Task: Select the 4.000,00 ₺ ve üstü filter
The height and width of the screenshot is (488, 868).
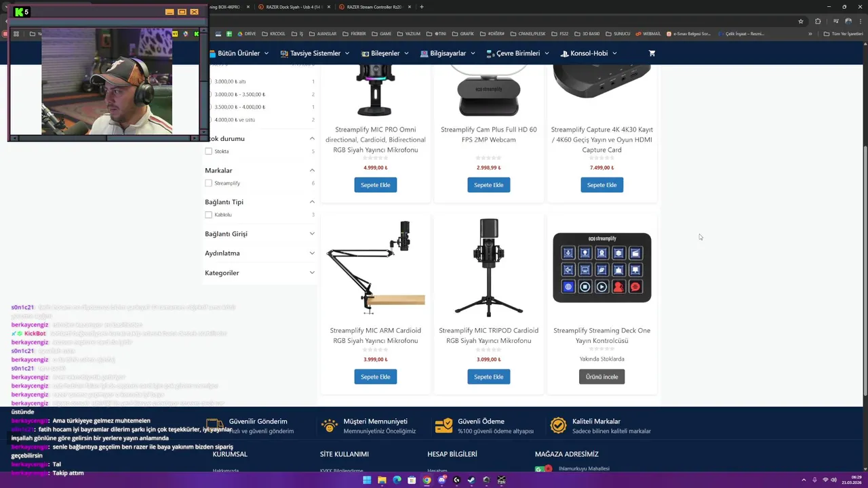Action: point(234,120)
